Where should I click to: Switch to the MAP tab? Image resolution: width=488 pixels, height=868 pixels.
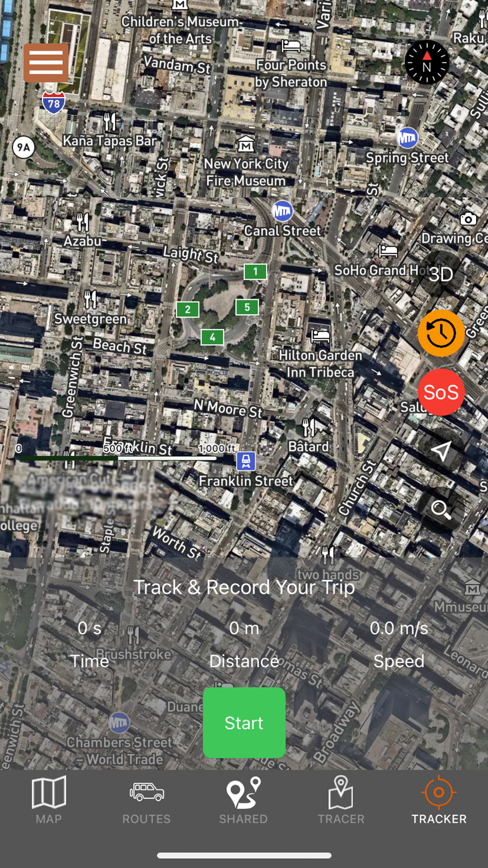pos(49,801)
